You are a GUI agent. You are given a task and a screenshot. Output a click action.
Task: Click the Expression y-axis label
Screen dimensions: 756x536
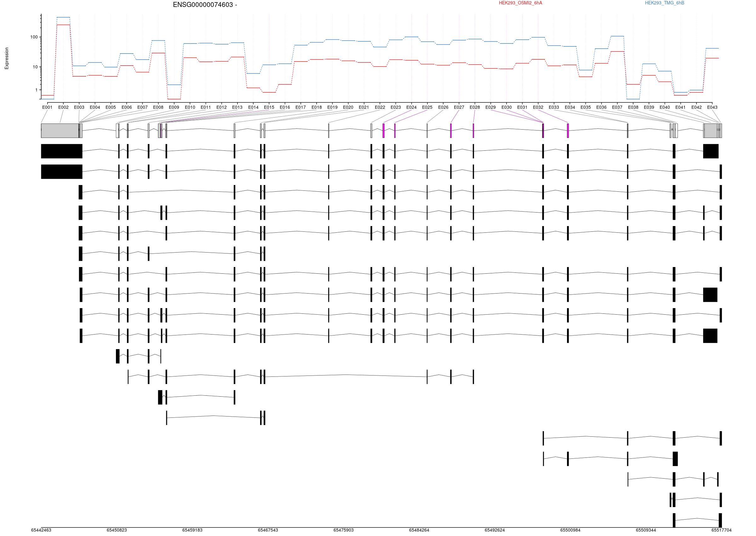coord(7,58)
